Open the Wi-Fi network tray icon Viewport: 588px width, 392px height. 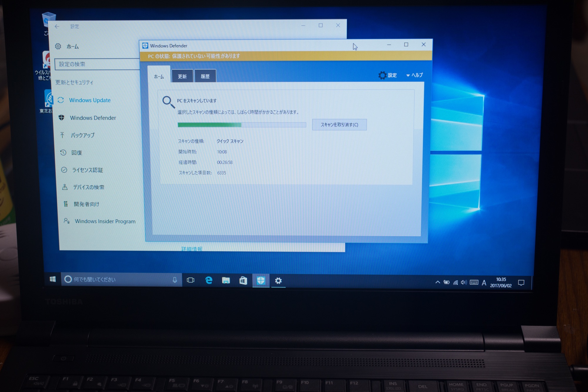coord(456,282)
